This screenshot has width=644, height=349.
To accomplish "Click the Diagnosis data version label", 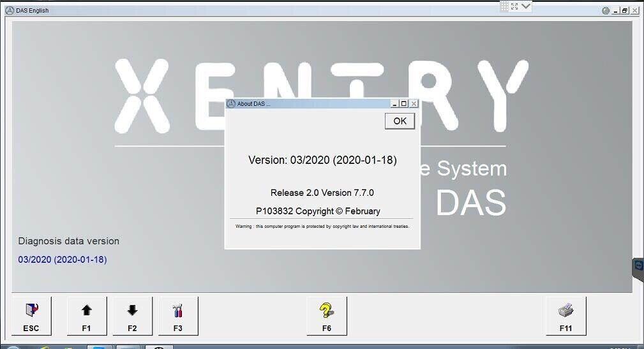I will [x=68, y=241].
